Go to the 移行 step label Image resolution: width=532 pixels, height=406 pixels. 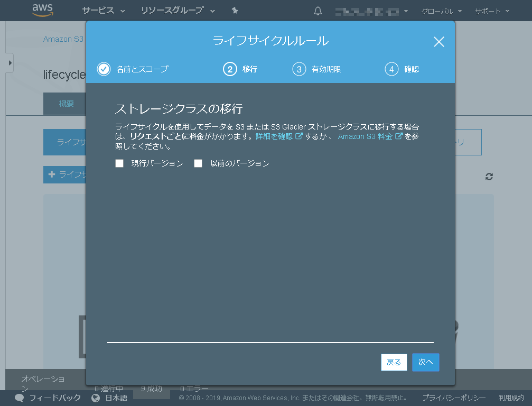(x=250, y=69)
